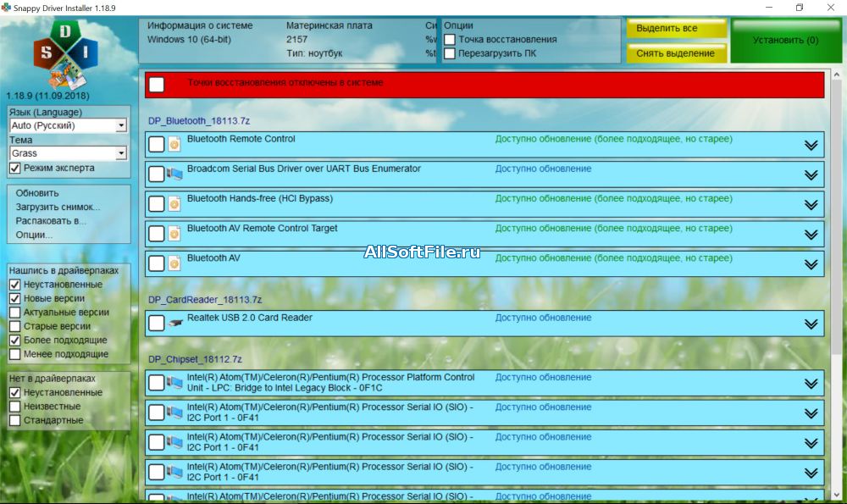
Task: Check the Неизвестные filter
Action: 15,407
